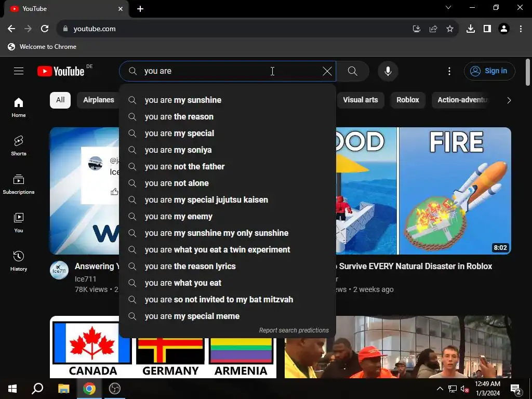Open History in sidebar
This screenshot has height=399, width=532.
coord(19,261)
